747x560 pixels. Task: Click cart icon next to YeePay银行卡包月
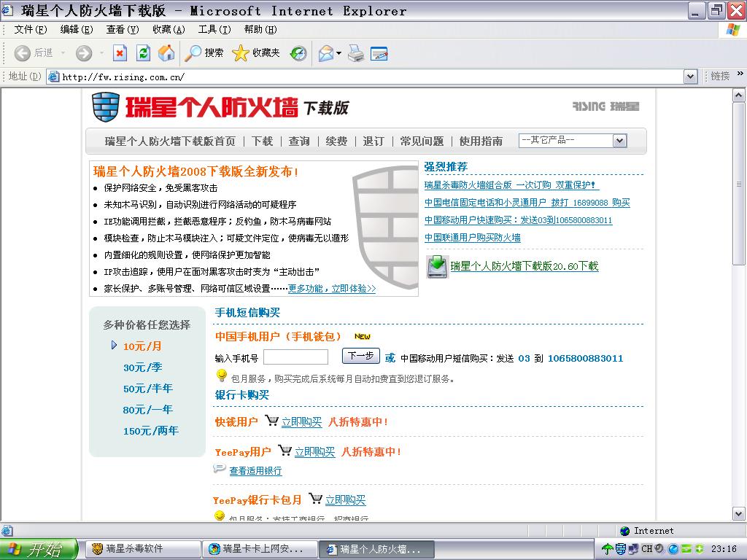pos(315,499)
